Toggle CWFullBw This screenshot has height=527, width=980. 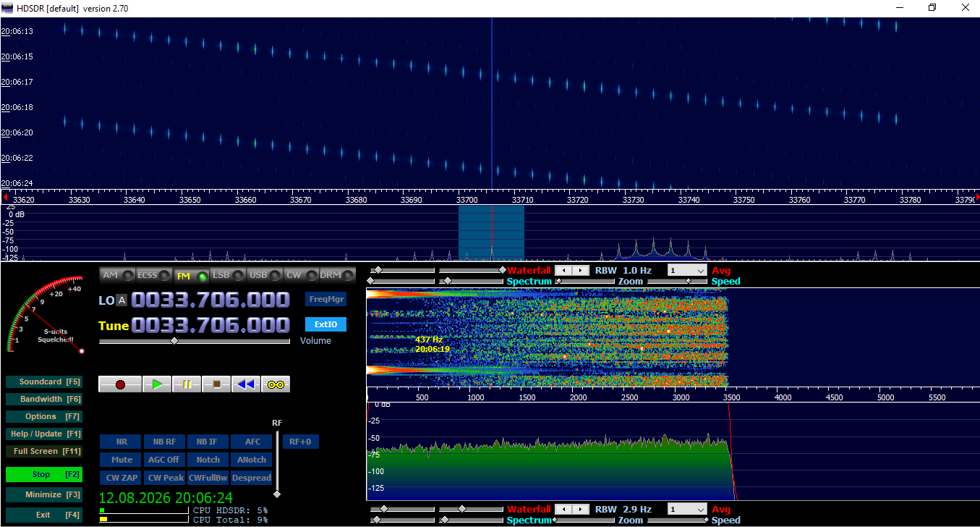click(208, 478)
